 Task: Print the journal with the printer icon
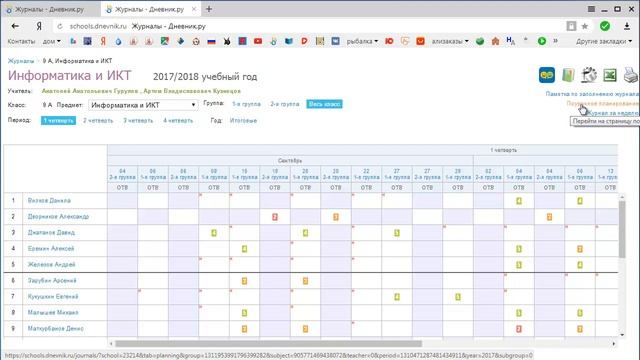coord(631,75)
